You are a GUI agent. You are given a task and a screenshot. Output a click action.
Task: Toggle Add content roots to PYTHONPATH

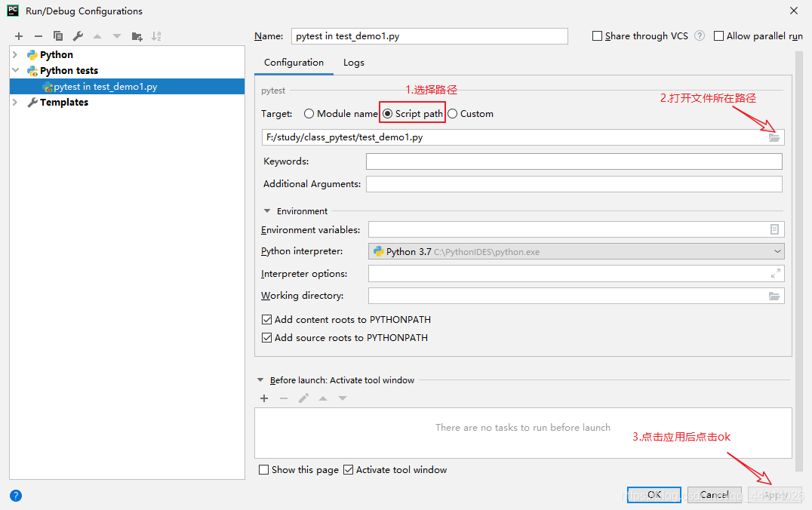tap(266, 320)
